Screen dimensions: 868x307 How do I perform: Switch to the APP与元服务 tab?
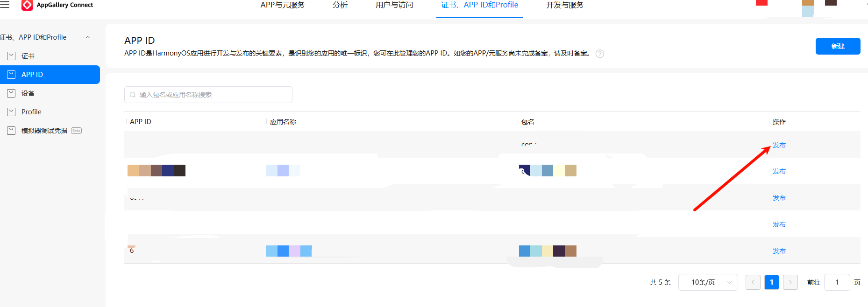click(x=282, y=5)
